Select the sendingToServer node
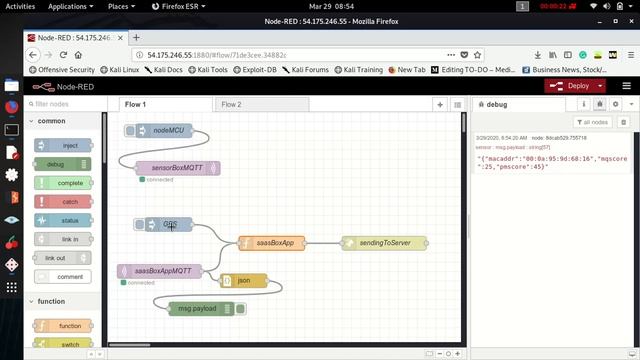 click(384, 243)
